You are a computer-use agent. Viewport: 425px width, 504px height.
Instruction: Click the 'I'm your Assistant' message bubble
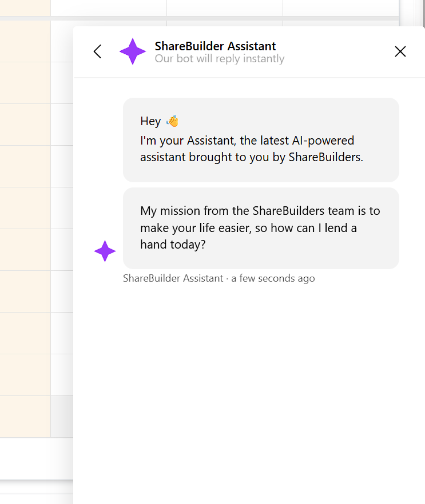261,140
